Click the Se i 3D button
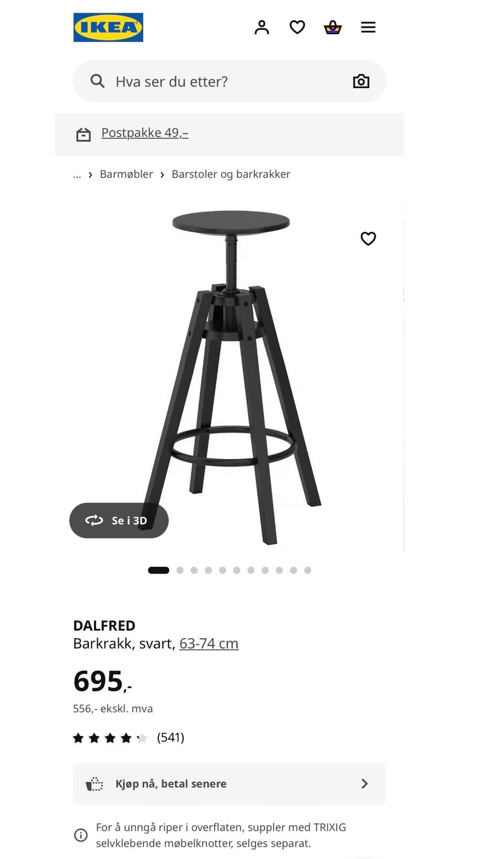This screenshot has height=859, width=504. click(119, 520)
